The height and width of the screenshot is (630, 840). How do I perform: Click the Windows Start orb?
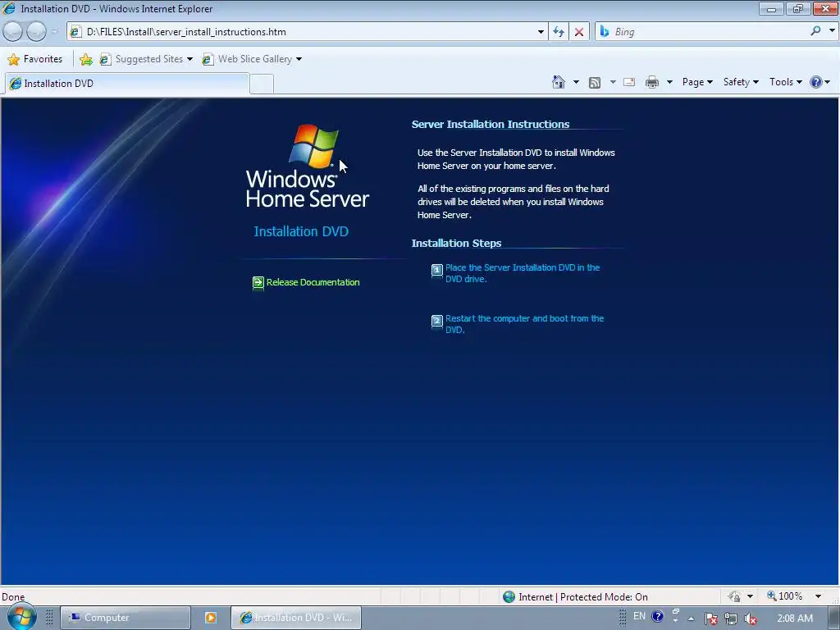pos(21,617)
